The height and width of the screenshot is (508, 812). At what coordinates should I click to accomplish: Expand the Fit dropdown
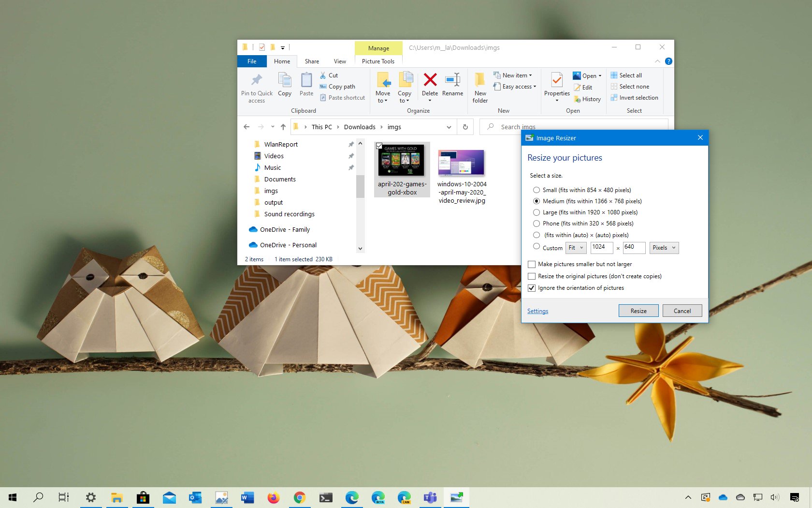(576, 248)
